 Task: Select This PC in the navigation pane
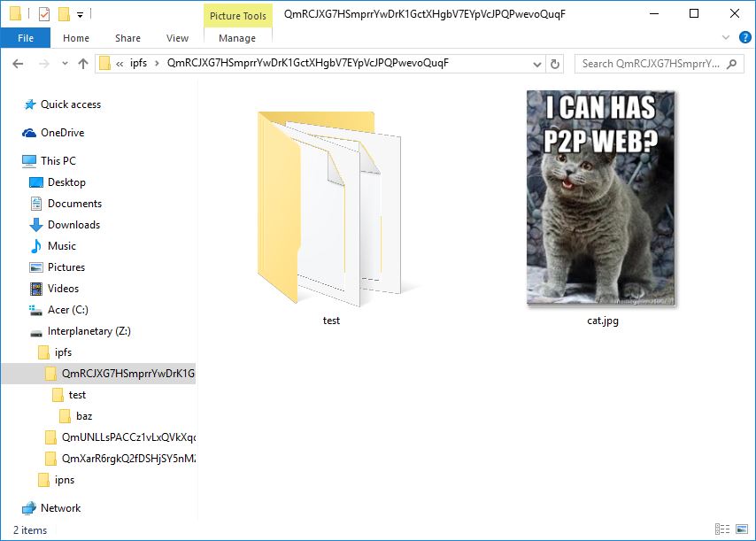pyautogui.click(x=50, y=160)
